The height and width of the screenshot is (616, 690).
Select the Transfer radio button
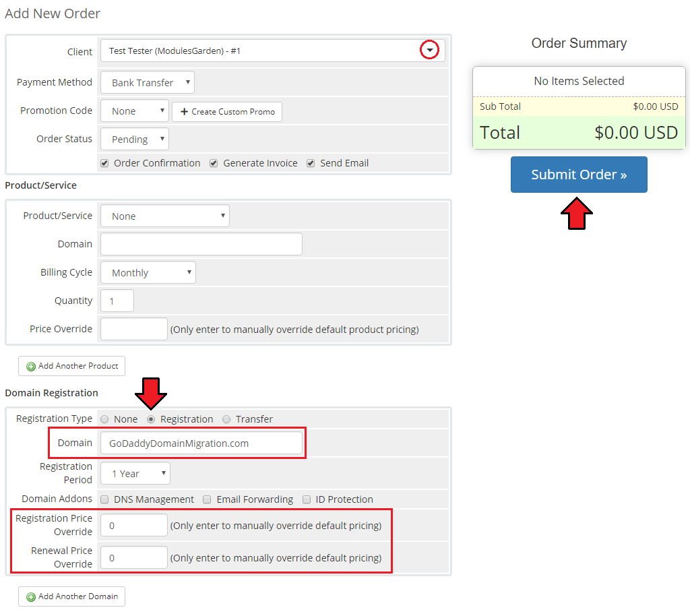coord(226,419)
